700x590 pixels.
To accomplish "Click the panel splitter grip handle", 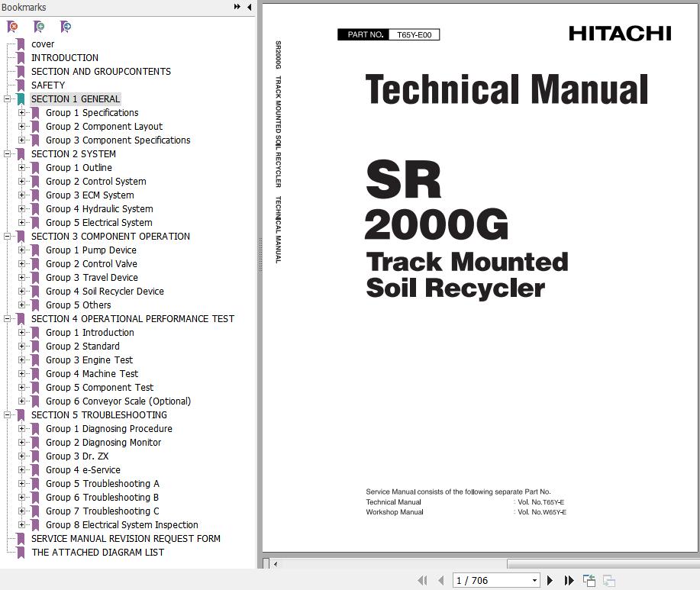I will tap(260, 254).
